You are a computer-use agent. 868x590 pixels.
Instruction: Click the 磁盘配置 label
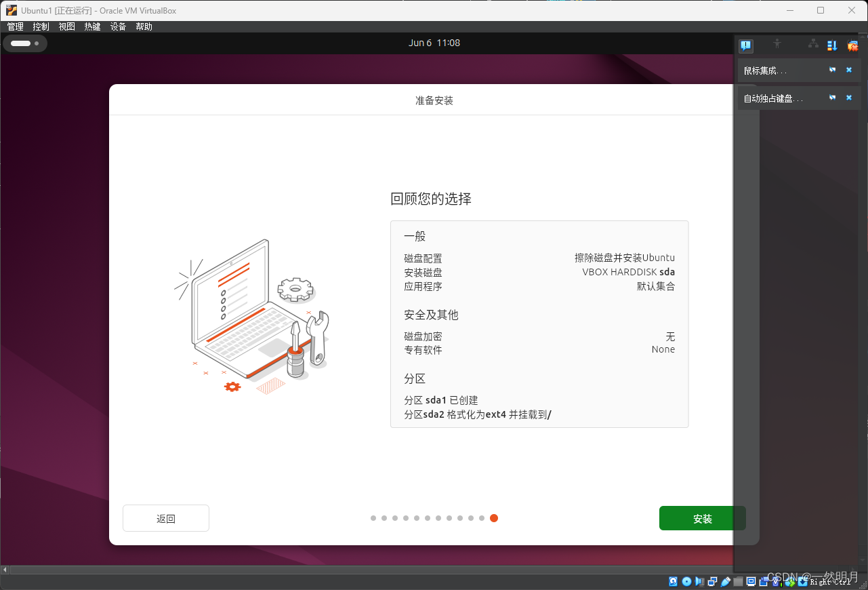click(x=423, y=258)
